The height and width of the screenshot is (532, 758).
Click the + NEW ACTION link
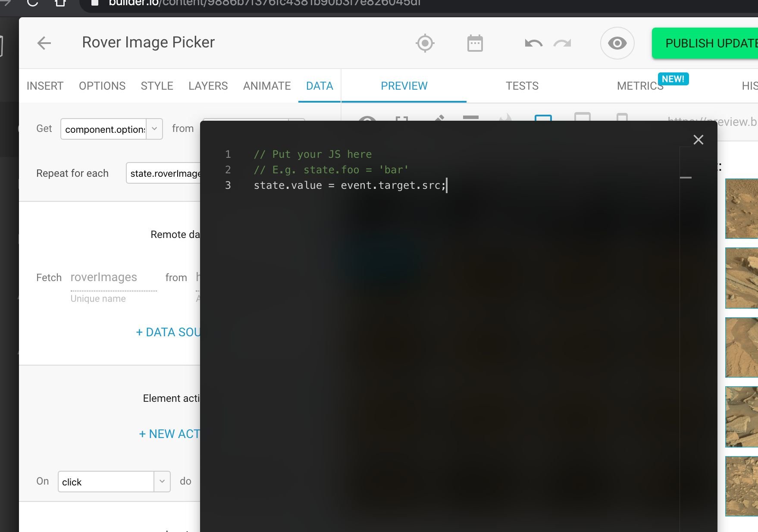169,434
